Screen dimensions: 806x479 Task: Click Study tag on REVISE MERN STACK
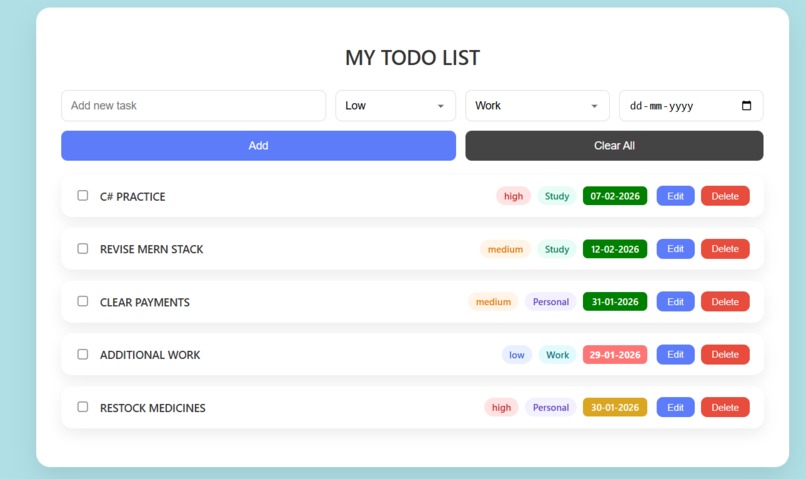557,249
